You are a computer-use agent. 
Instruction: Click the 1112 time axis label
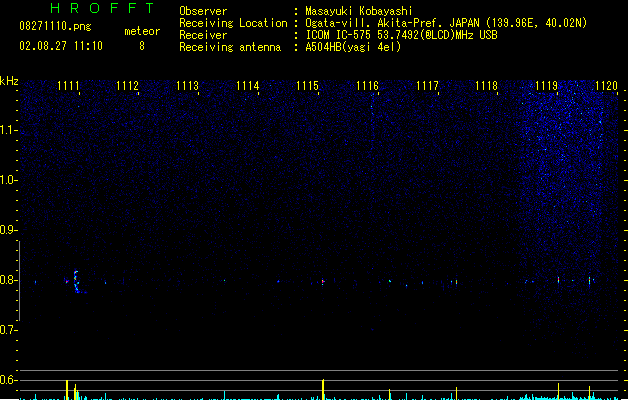128,86
